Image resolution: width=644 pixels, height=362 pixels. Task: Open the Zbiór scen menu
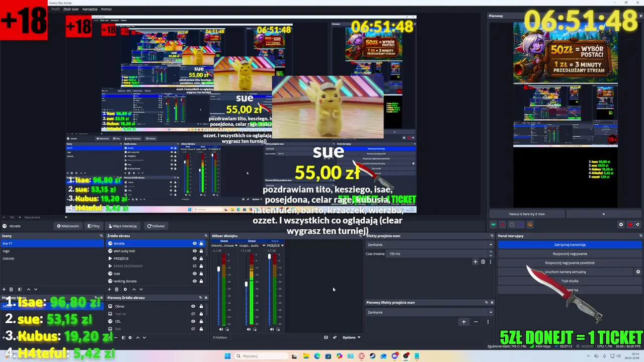tap(71, 9)
